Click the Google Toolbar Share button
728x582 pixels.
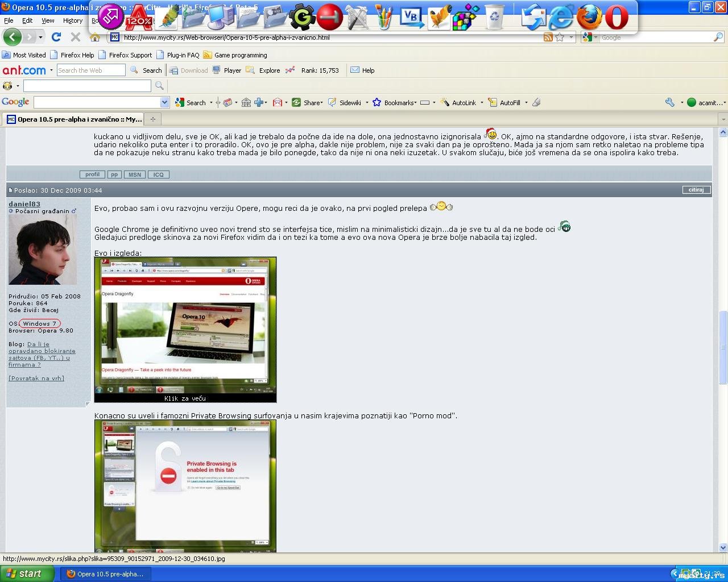(307, 102)
